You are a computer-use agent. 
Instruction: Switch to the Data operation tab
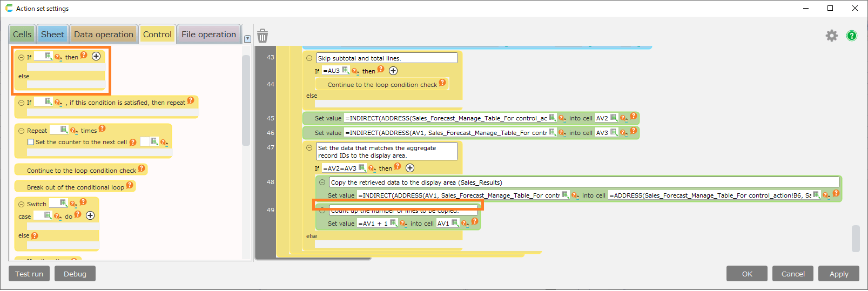click(103, 35)
